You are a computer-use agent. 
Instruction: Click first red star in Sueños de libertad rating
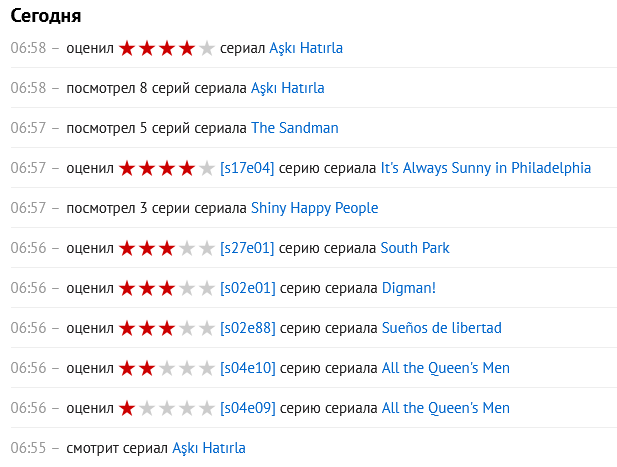click(x=127, y=329)
